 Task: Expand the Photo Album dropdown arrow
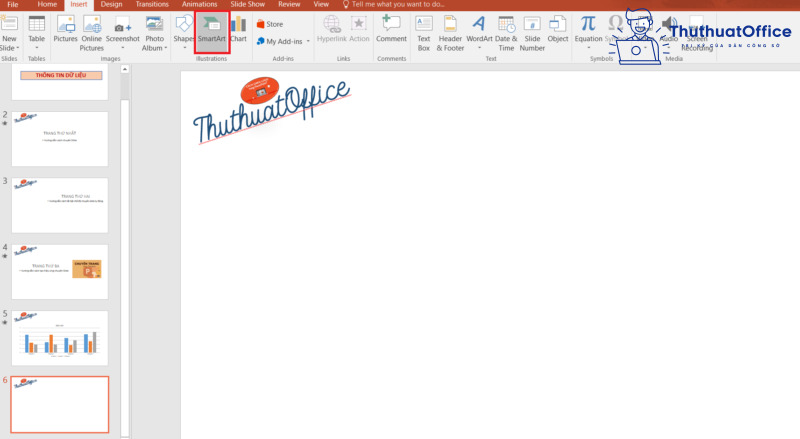pos(165,48)
